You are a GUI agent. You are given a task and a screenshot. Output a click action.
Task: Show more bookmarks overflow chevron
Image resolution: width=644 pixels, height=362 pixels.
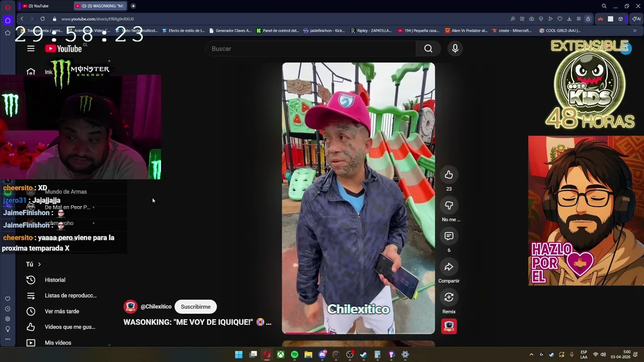point(634,31)
